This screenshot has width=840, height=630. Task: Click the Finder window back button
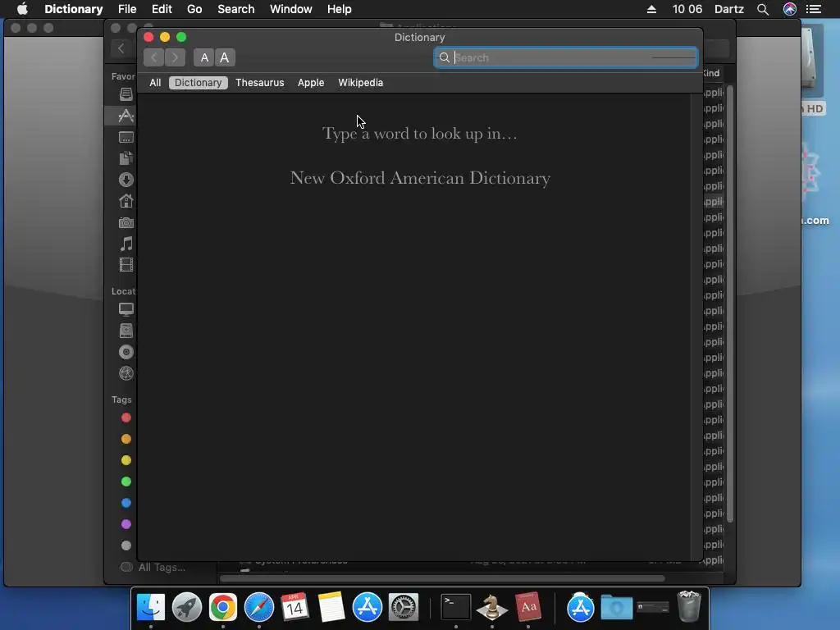121,48
